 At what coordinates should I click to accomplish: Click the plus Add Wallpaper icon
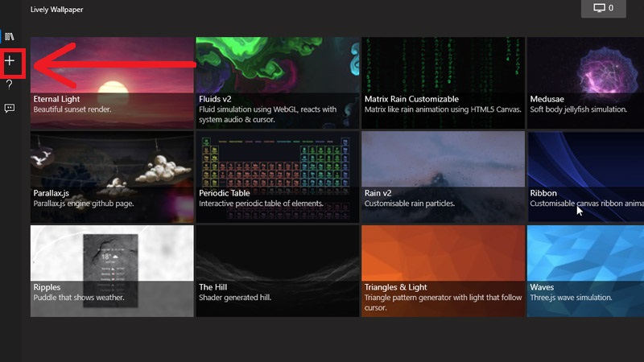(10, 61)
